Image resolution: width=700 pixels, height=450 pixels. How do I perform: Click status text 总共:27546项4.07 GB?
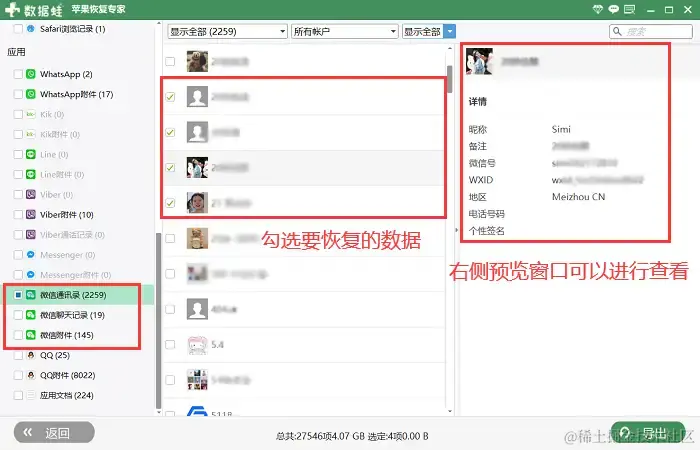click(x=321, y=436)
